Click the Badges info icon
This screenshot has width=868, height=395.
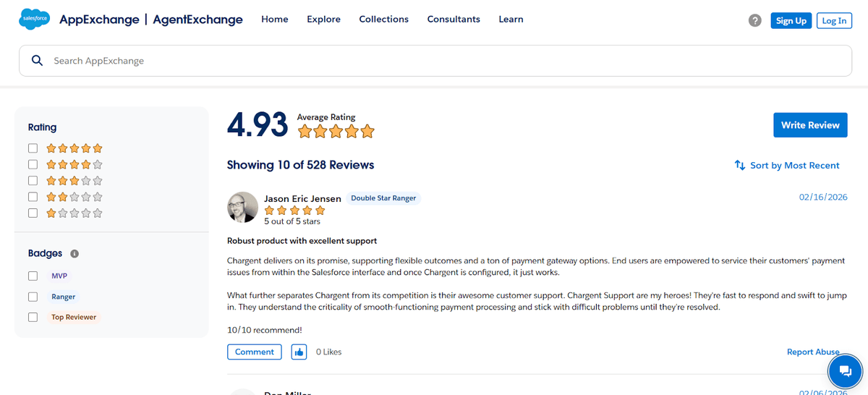pyautogui.click(x=75, y=254)
